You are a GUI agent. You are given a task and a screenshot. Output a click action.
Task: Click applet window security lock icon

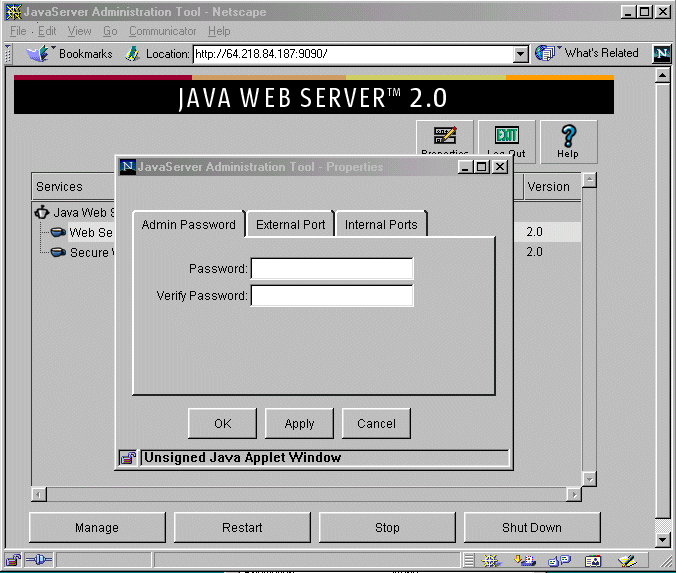(x=128, y=458)
